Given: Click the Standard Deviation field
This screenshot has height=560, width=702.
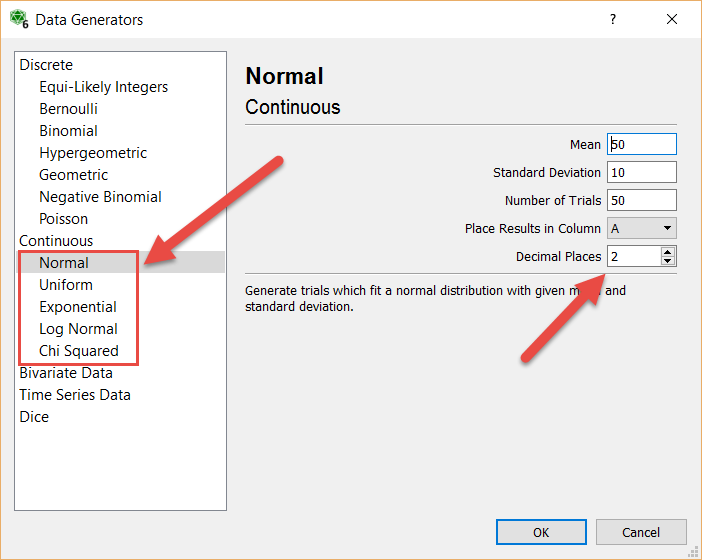Looking at the screenshot, I should (x=641, y=173).
